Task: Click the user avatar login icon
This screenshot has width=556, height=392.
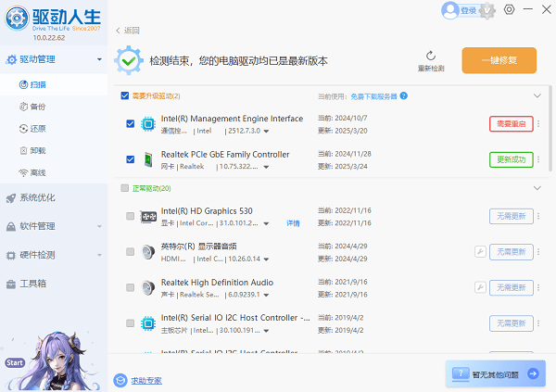Action: [450, 10]
